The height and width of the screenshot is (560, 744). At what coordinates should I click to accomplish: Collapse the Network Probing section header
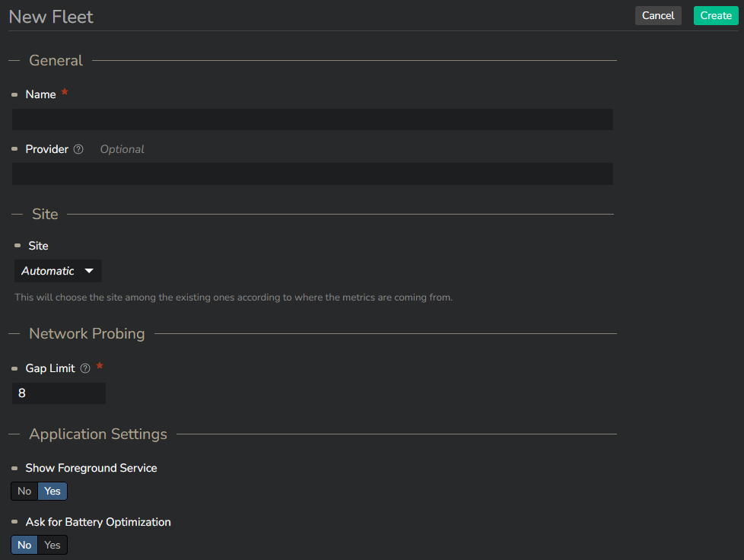click(87, 333)
